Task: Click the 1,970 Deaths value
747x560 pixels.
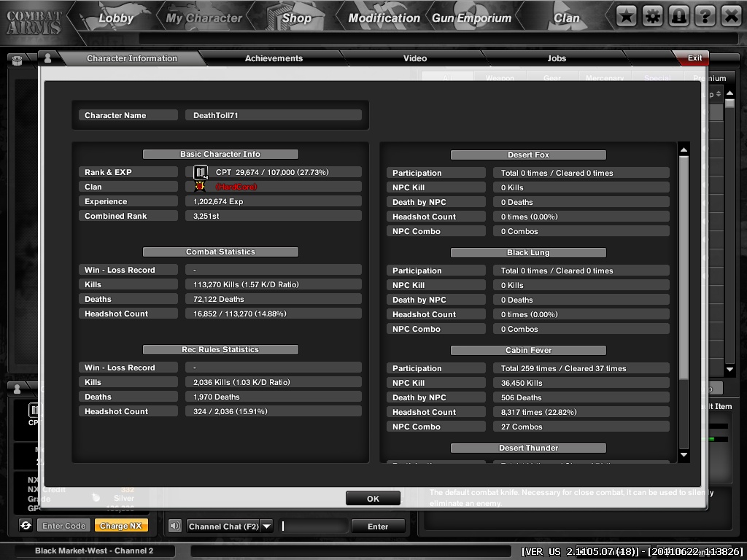Action: point(216,397)
